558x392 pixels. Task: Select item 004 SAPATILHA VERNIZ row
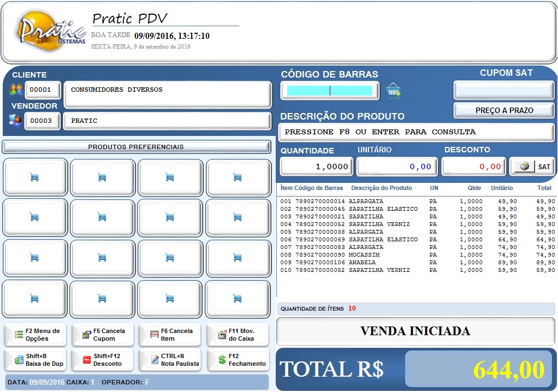click(x=418, y=224)
